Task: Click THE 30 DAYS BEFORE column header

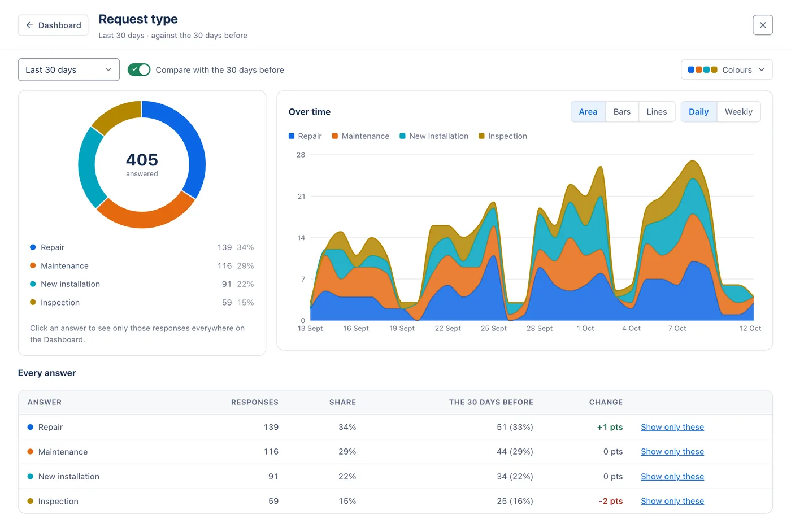Action: (491, 402)
